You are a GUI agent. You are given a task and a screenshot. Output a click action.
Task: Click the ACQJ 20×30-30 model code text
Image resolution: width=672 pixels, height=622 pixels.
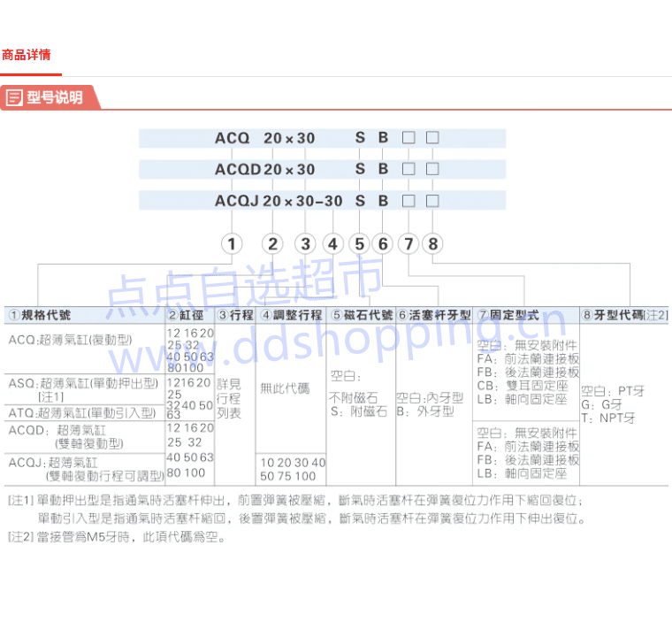(x=279, y=201)
